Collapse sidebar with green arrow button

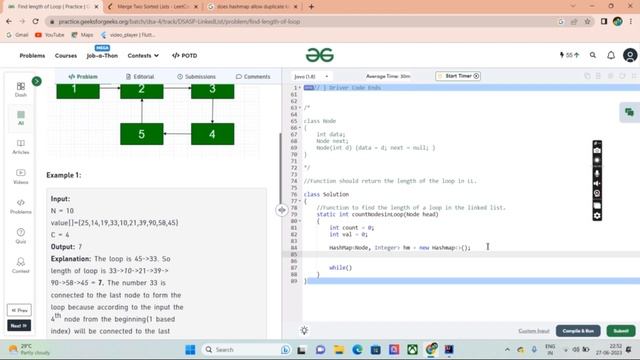(37, 81)
